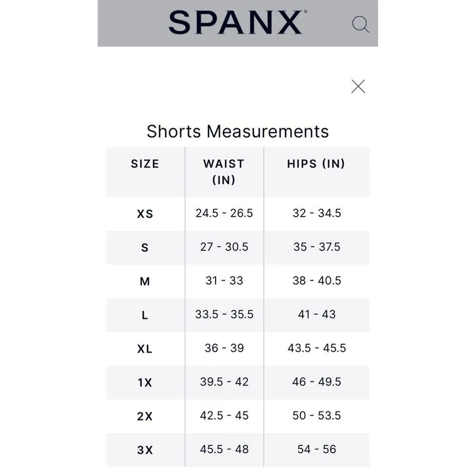Screen dimensions: 476x476
Task: Select the HIPS (IN) column header
Action: tap(316, 164)
